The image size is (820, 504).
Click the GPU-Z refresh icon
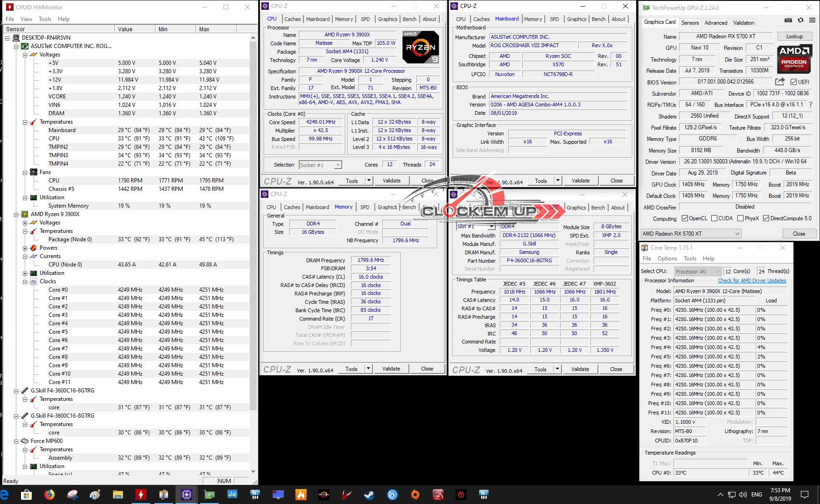point(800,20)
